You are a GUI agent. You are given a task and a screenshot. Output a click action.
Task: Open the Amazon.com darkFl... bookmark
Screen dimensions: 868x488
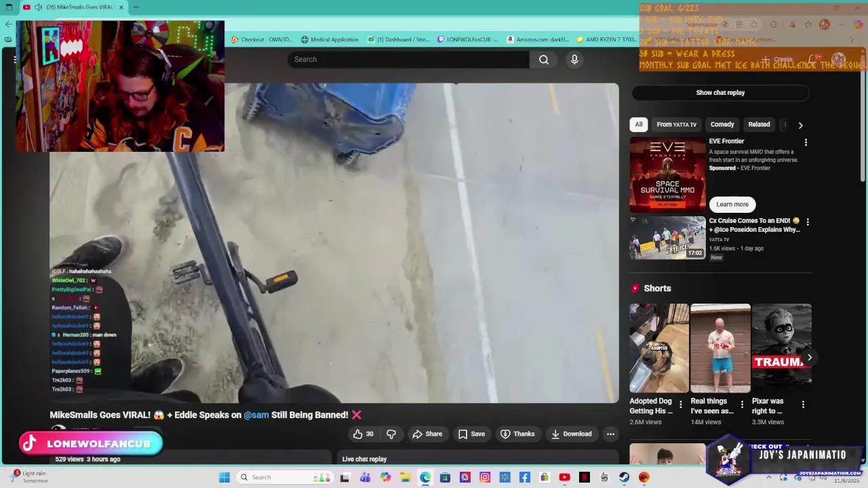pos(538,39)
